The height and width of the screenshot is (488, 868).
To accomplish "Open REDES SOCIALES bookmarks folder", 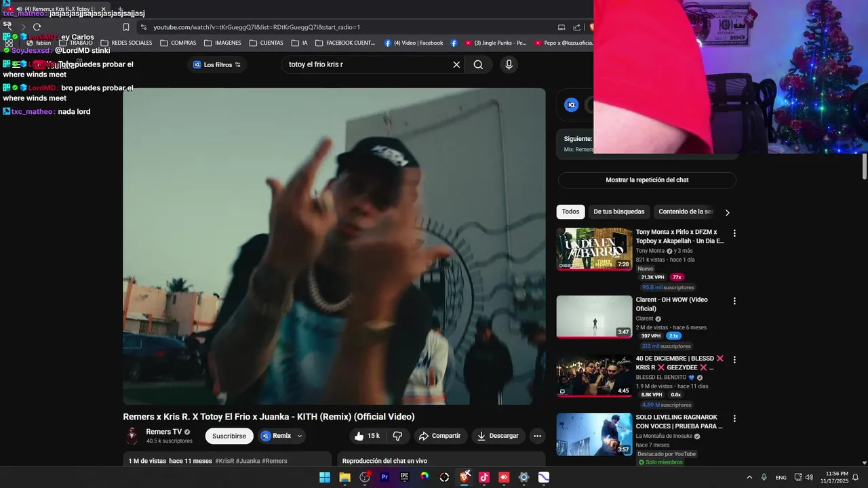I will [126, 43].
